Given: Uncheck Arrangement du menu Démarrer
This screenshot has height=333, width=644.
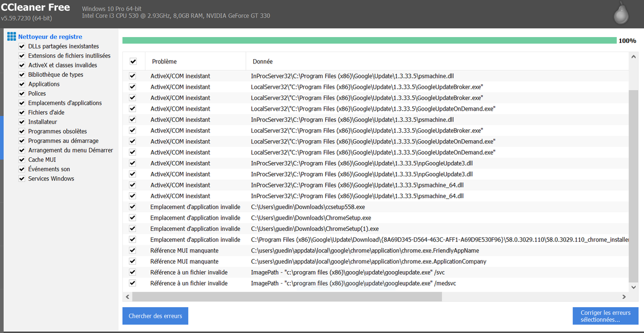Looking at the screenshot, I should click(22, 150).
